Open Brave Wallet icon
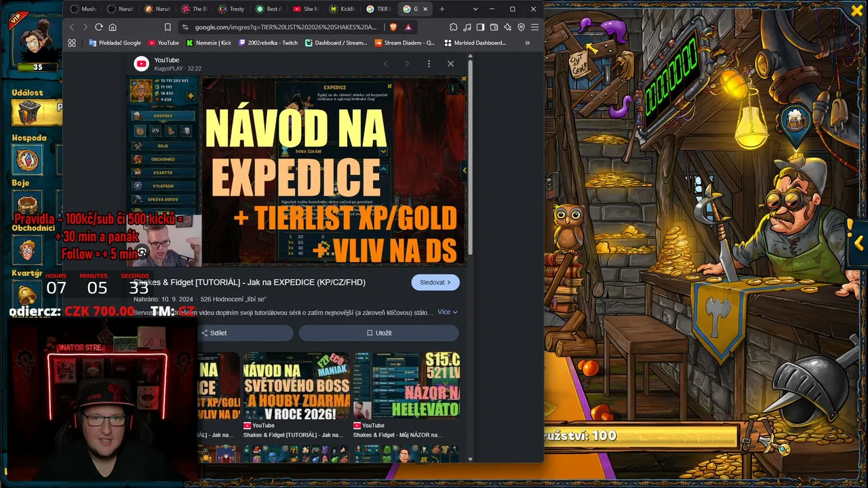The image size is (868, 488). coord(494,27)
